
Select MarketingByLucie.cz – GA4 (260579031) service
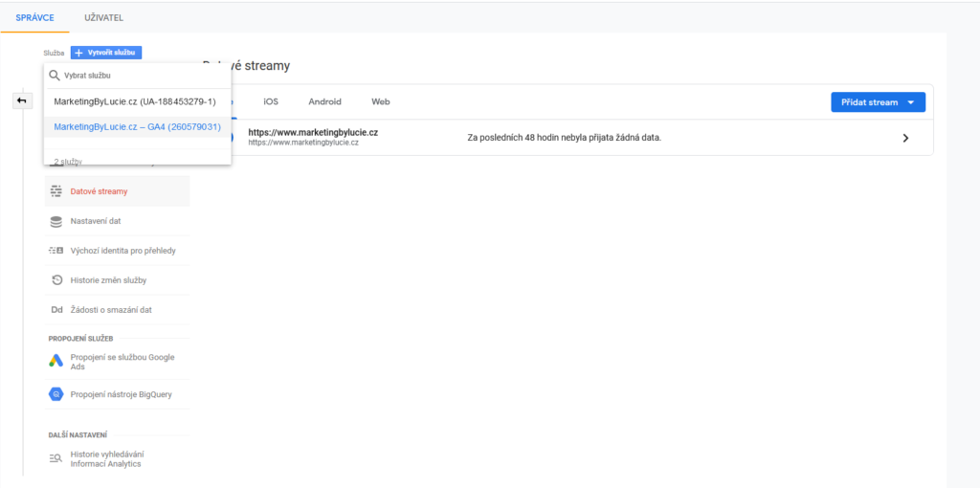coord(138,127)
